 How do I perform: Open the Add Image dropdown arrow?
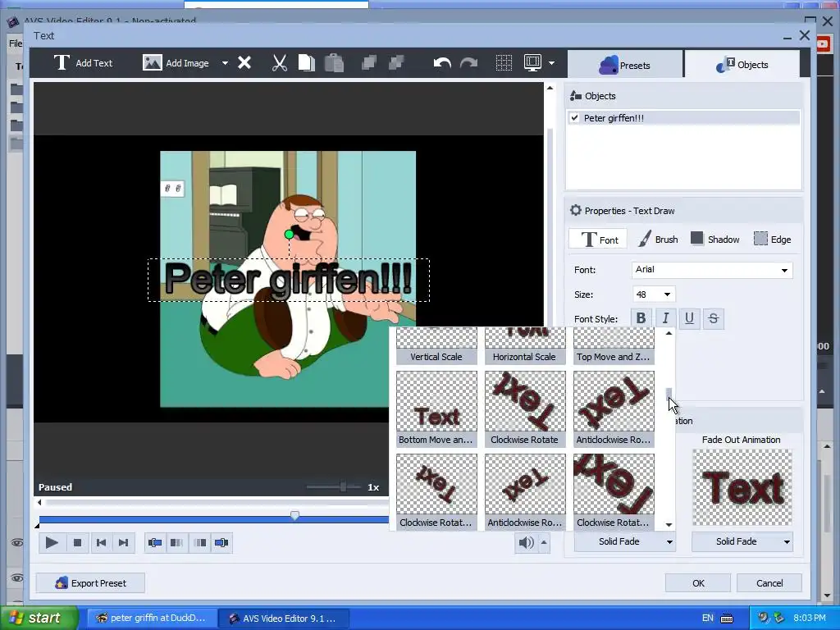(x=225, y=63)
